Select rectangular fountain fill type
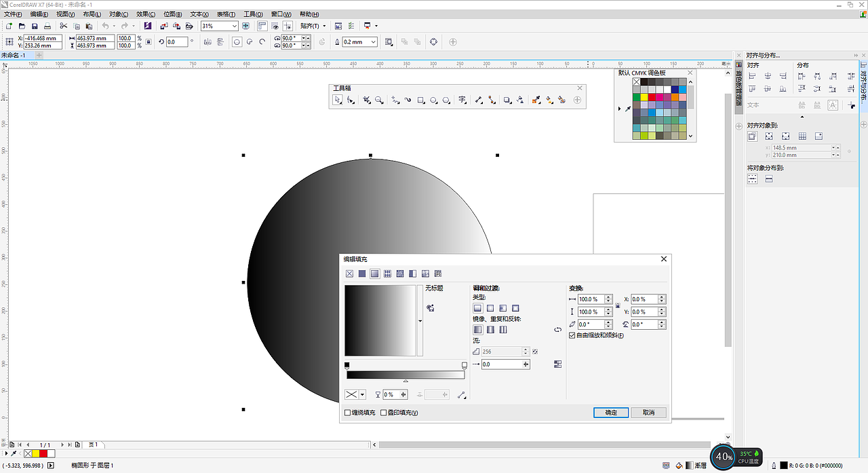 pyautogui.click(x=515, y=308)
